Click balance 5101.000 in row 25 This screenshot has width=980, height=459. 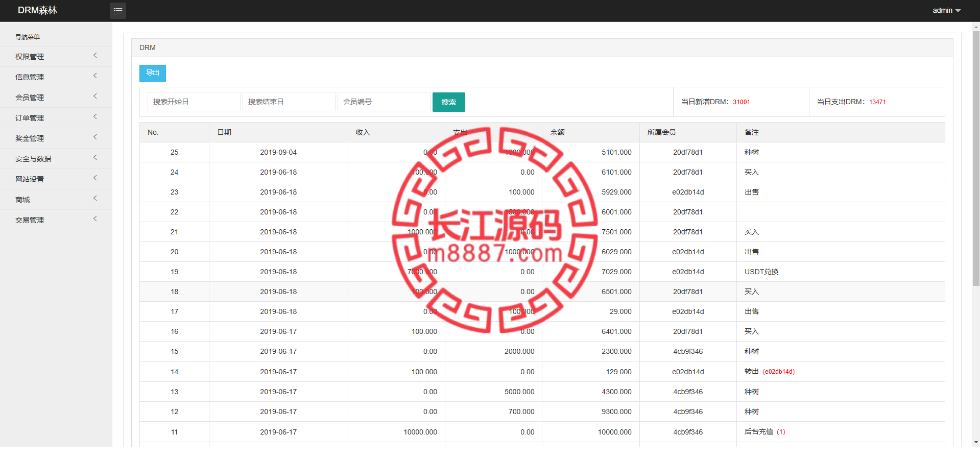[616, 152]
